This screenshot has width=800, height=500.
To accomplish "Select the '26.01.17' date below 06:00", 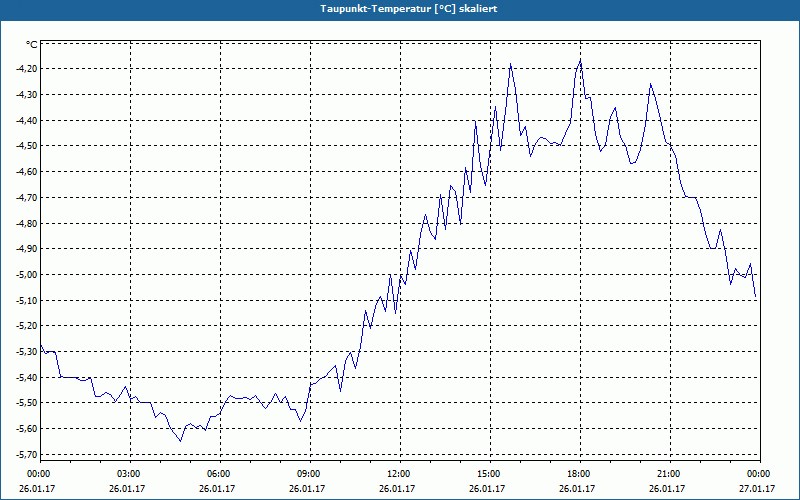I will 217,489.
